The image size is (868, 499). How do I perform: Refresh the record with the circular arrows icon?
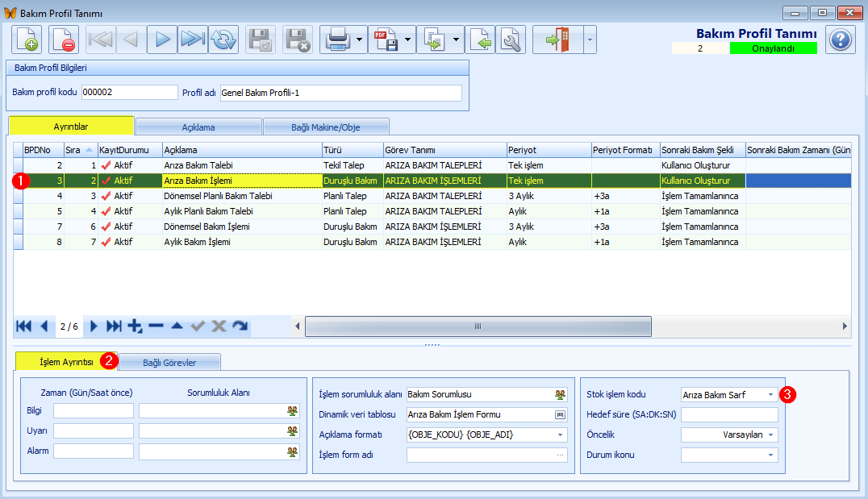coord(223,40)
